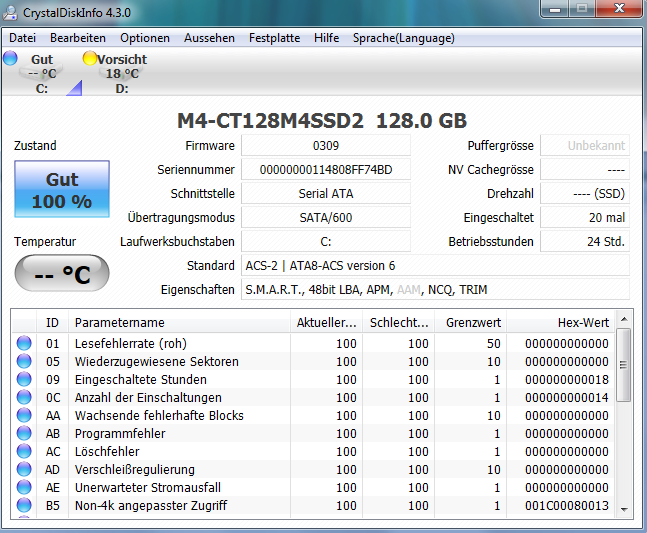Open the Aussehen menu
Viewport: 647px width, 533px height.
(x=209, y=38)
